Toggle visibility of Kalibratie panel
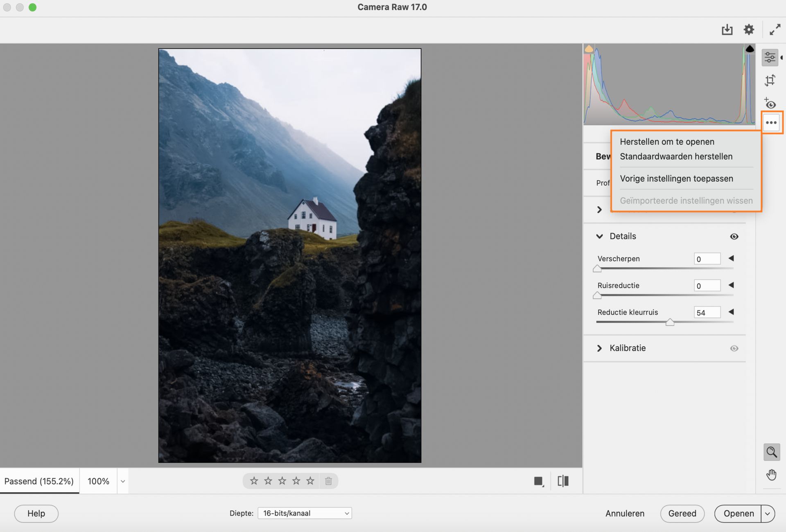 (734, 347)
